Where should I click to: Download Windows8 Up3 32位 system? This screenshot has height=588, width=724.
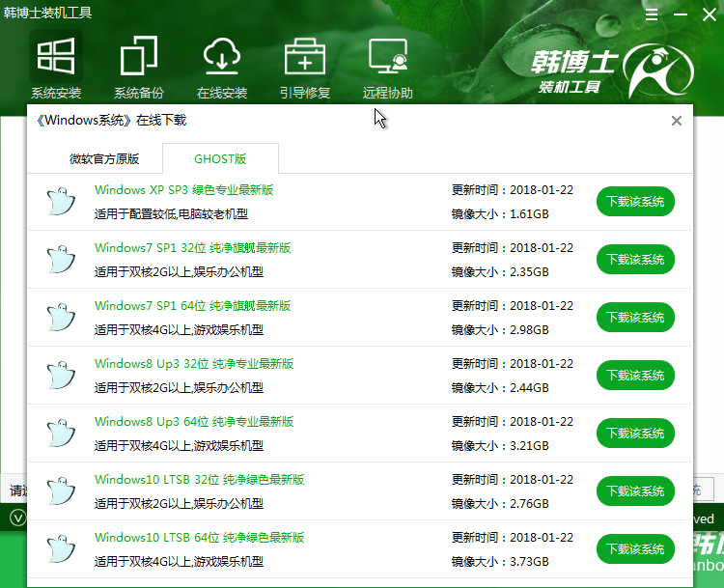point(635,376)
